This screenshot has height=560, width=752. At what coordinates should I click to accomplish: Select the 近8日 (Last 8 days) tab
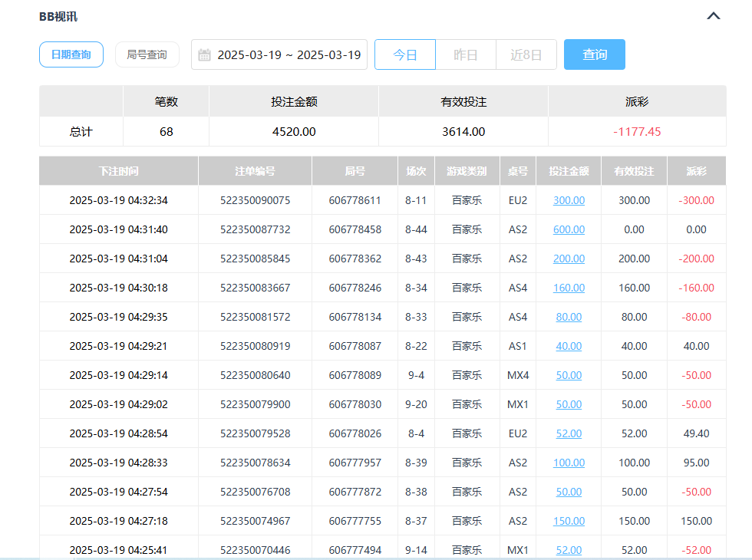(x=526, y=54)
